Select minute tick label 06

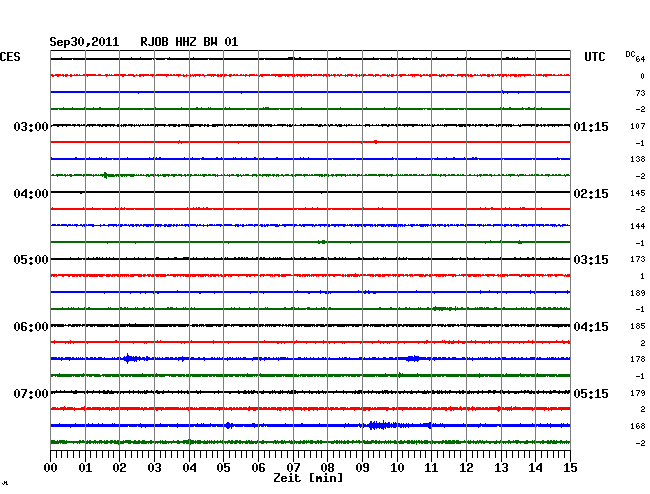tap(258, 468)
